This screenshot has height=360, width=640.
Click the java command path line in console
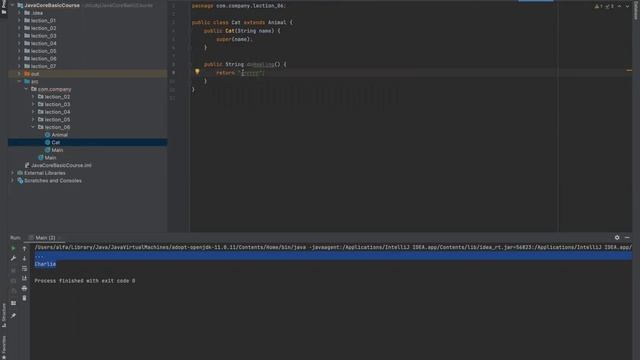point(333,247)
